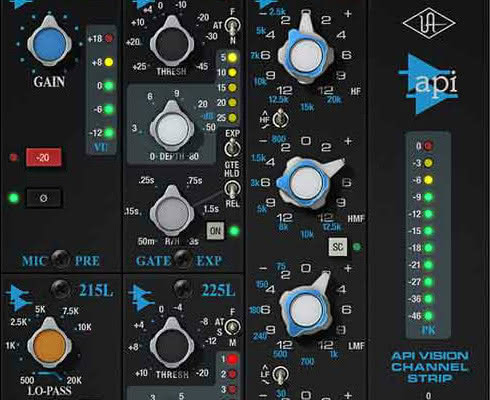Click the gate reduction LED labeled 25
Viewport: 490px width, 400px height.
click(x=232, y=117)
